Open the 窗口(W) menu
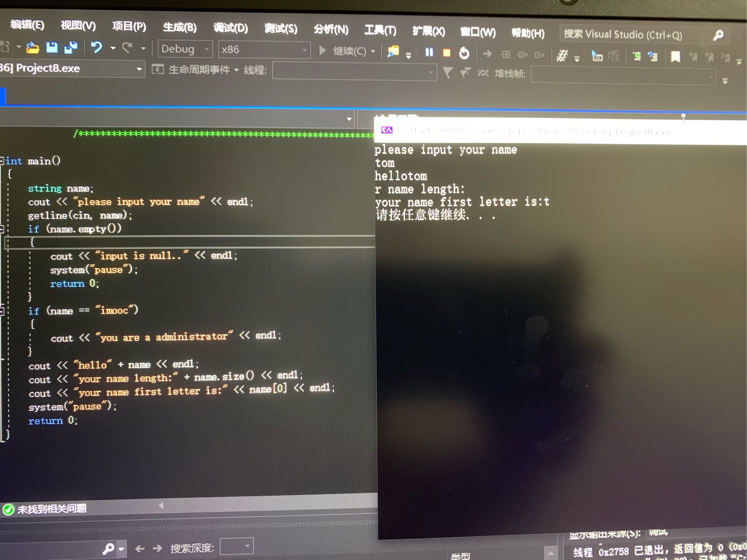 tap(478, 32)
